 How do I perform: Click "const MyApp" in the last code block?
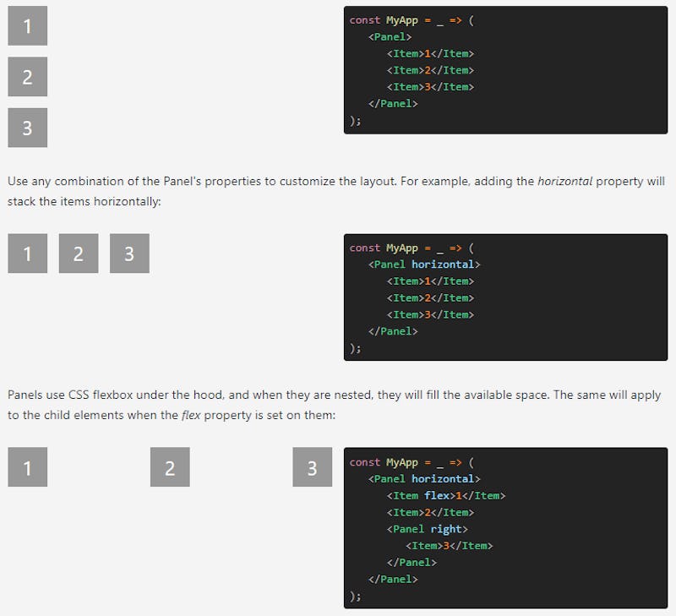384,462
